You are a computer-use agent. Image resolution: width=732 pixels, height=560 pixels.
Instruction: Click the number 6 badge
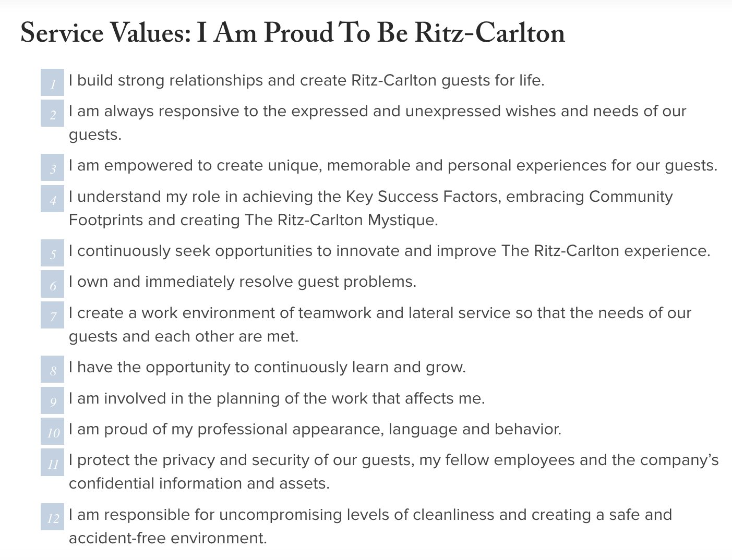coord(52,284)
